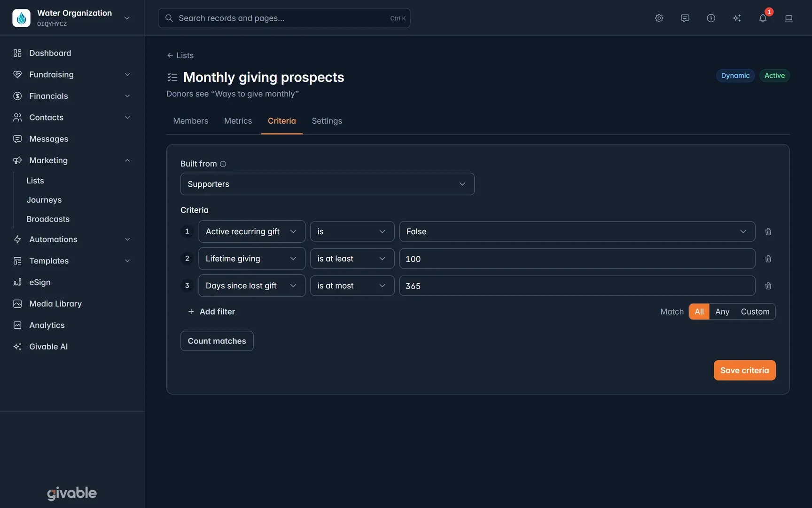Open the organization switcher chevron

[127, 18]
